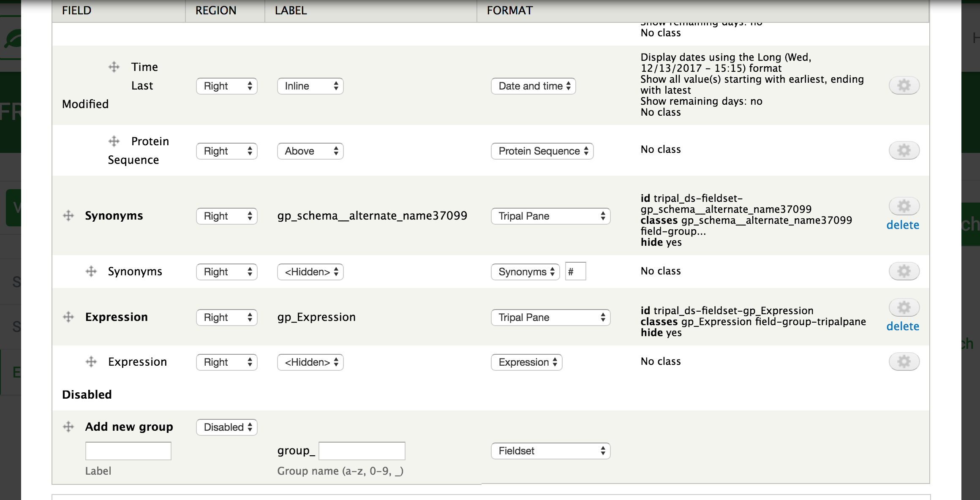Select the Fieldset format for new group
980x500 pixels.
click(x=550, y=451)
